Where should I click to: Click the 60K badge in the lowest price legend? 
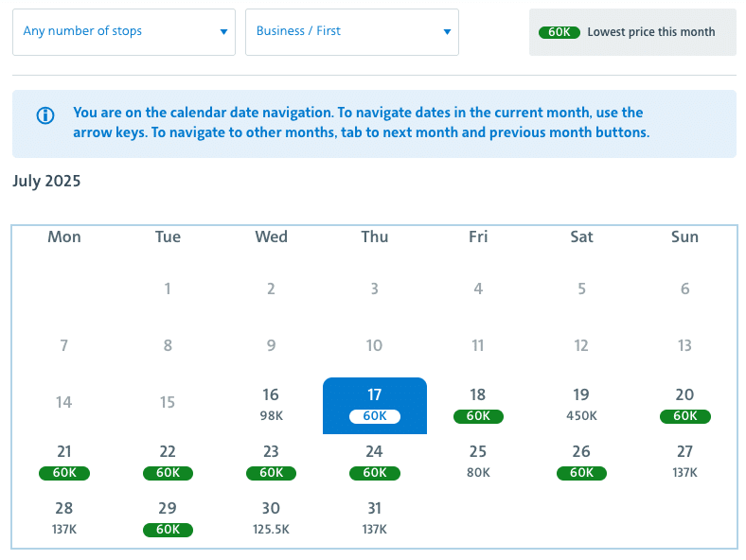559,32
